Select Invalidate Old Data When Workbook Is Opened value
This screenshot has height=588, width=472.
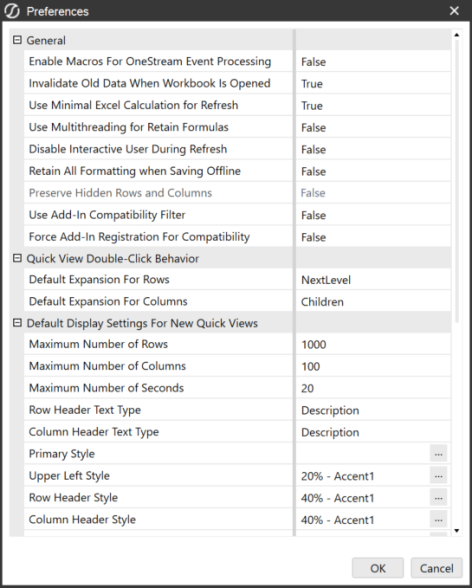pos(373,83)
